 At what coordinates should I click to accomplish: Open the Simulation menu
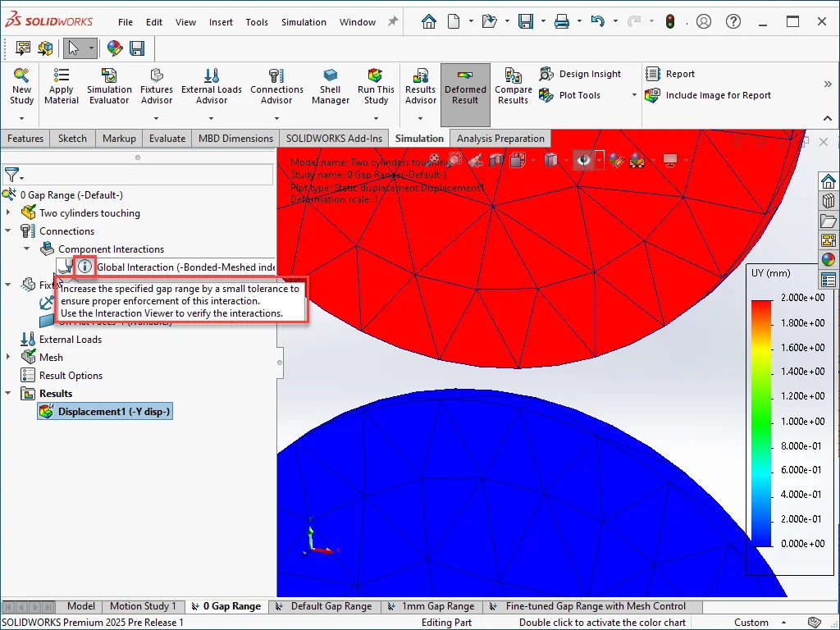click(x=304, y=22)
